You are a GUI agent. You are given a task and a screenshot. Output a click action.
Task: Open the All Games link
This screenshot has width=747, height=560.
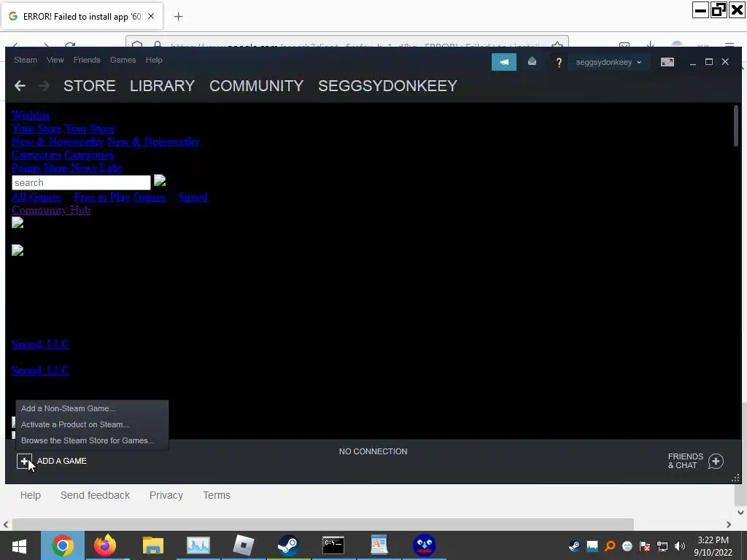pos(36,197)
